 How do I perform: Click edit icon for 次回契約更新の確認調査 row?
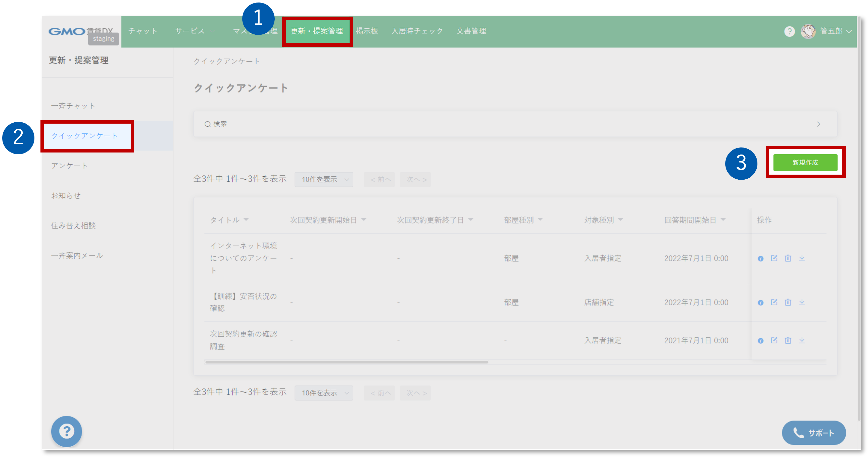point(774,340)
